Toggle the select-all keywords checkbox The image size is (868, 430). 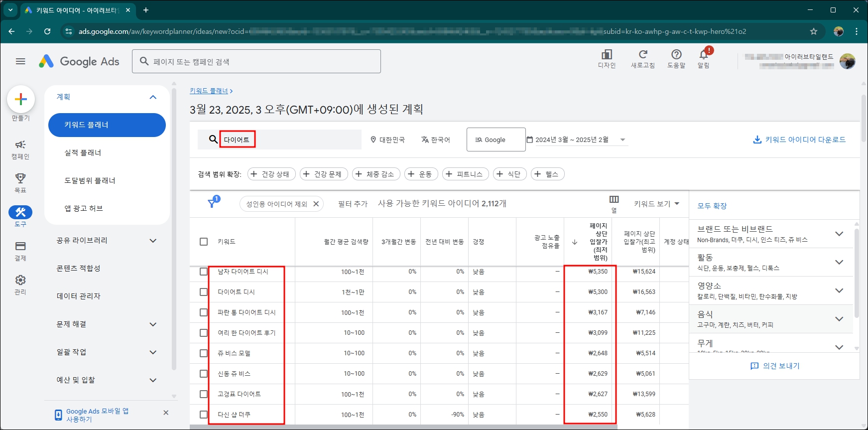pos(204,242)
